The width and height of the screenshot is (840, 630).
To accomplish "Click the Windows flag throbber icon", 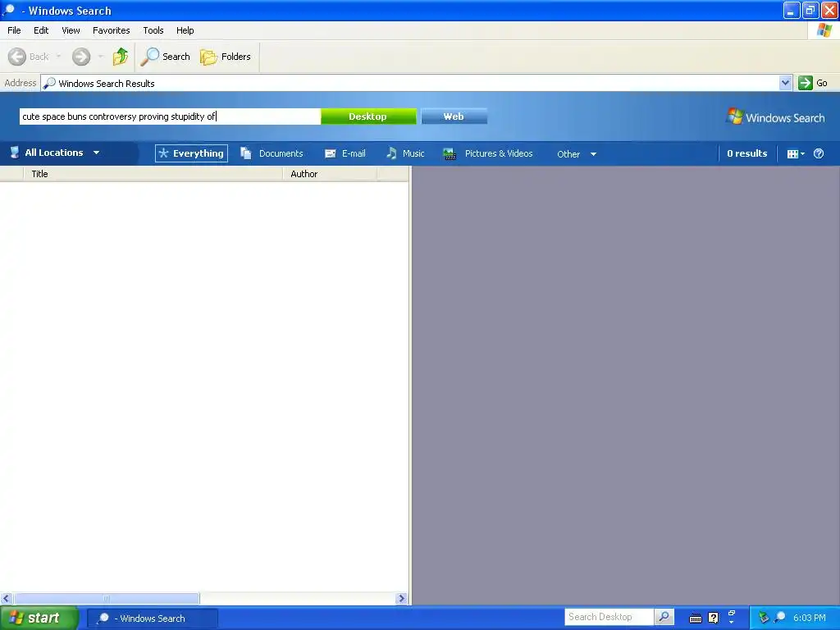I will click(824, 30).
